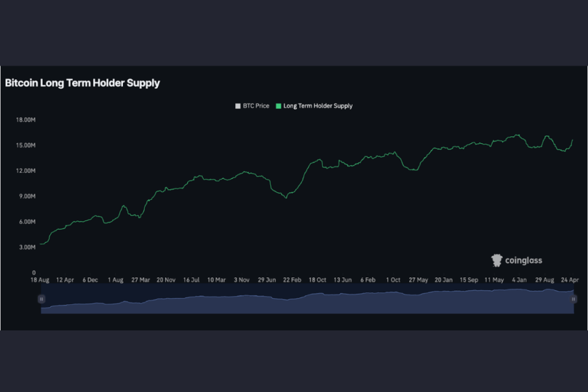Click the 15.00M y-axis label

point(26,145)
